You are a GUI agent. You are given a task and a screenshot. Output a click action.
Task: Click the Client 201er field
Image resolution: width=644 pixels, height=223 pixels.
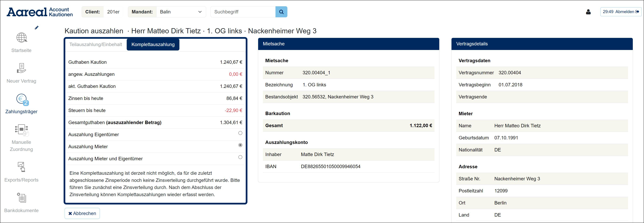tap(113, 12)
